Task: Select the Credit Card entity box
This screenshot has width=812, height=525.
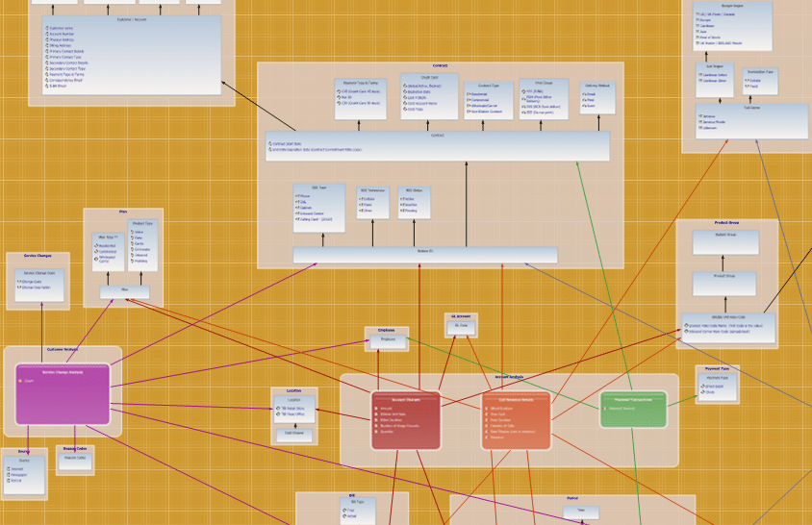Action: [x=429, y=96]
